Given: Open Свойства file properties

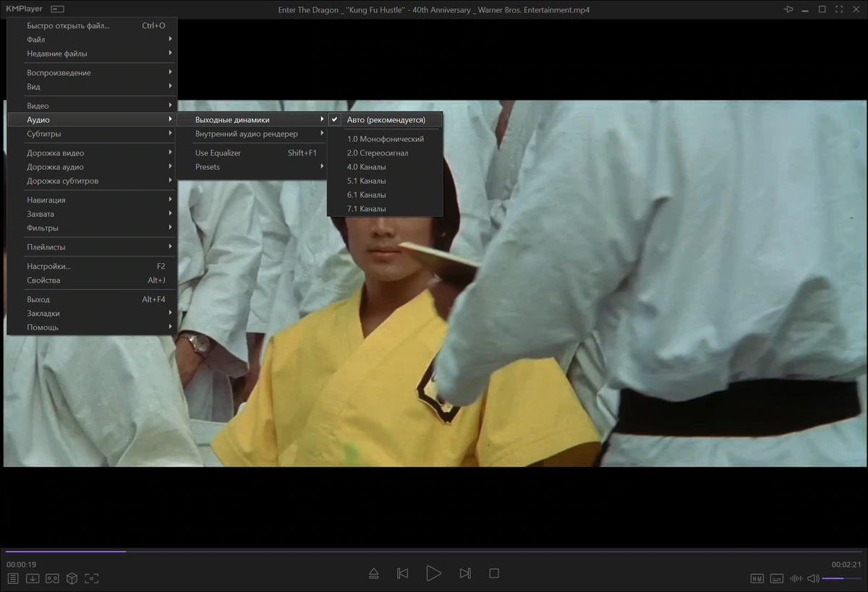Looking at the screenshot, I should tap(92, 280).
